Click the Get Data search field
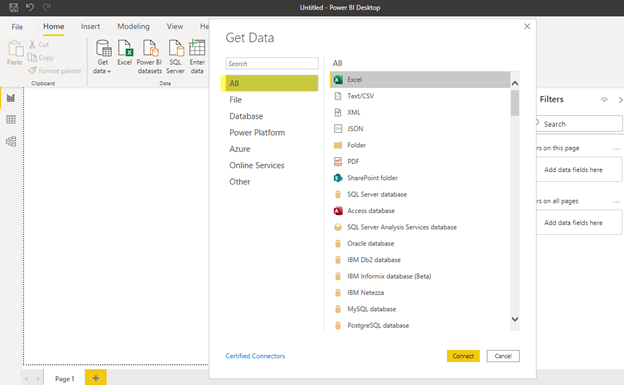This screenshot has height=385, width=624. coord(272,64)
